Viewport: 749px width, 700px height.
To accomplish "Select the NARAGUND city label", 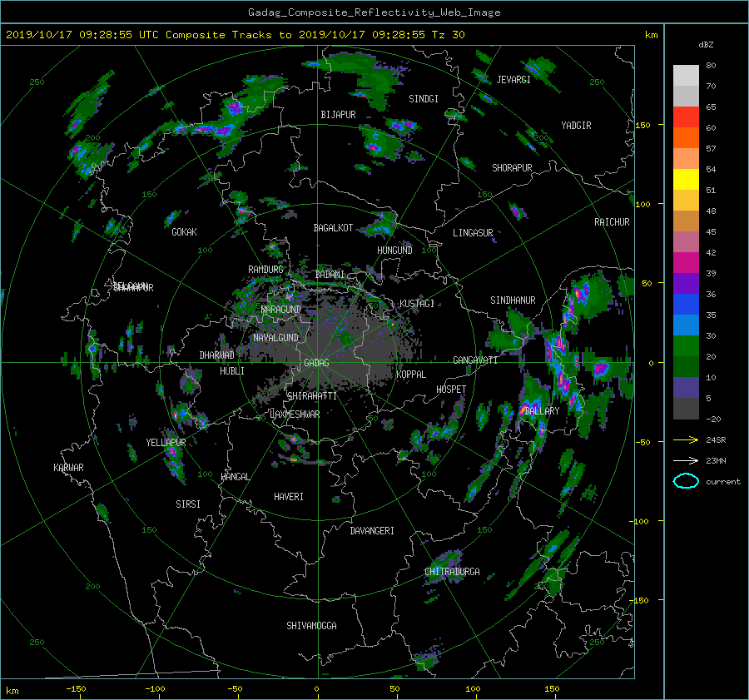I will point(281,309).
